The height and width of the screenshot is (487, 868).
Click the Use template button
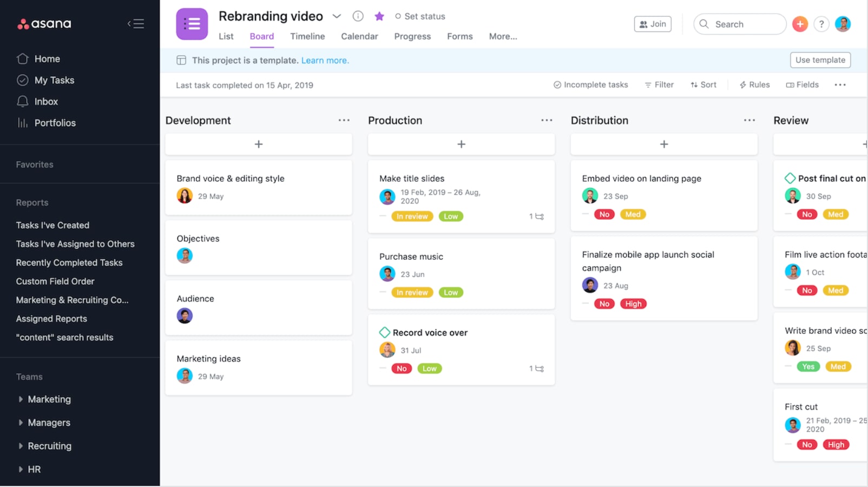click(x=820, y=60)
